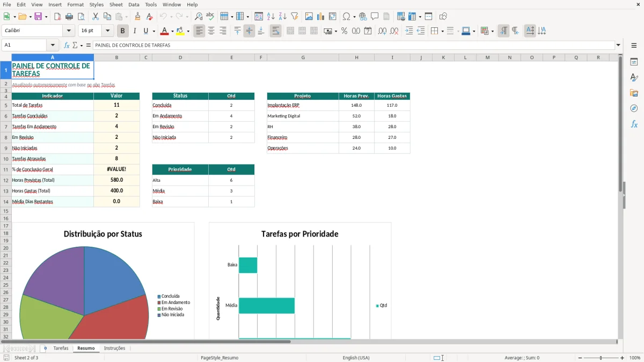Click the Print icon

pyautogui.click(x=69, y=17)
